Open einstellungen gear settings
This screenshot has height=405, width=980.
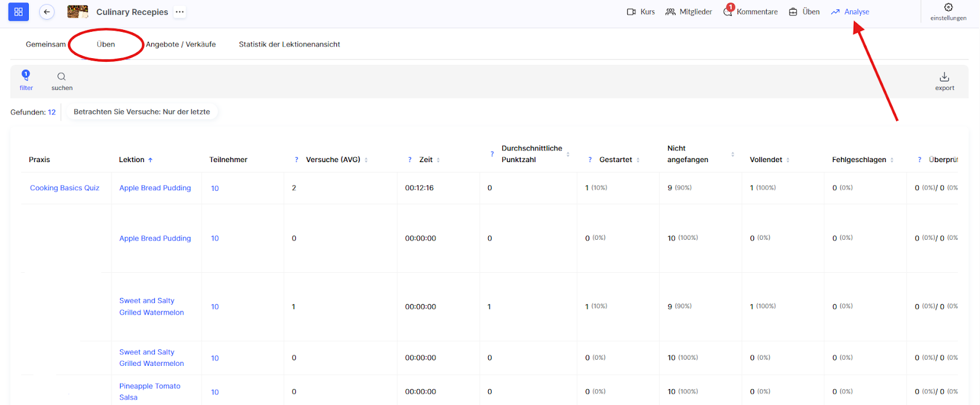948,12
